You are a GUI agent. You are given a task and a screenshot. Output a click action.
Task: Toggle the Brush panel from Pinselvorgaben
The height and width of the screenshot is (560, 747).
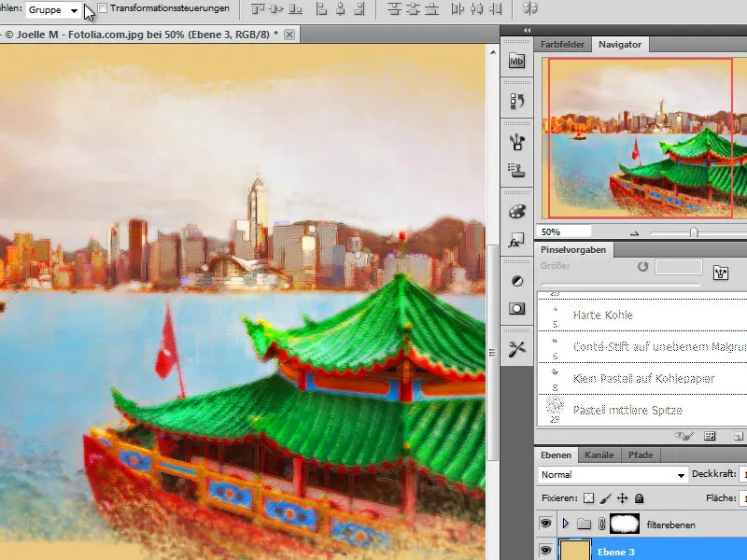(x=720, y=273)
